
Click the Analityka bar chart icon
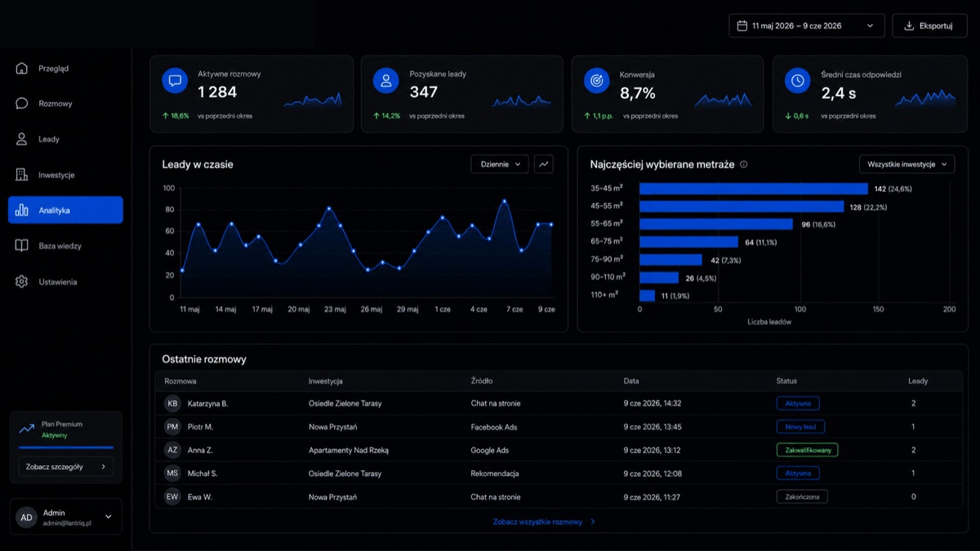(x=21, y=211)
